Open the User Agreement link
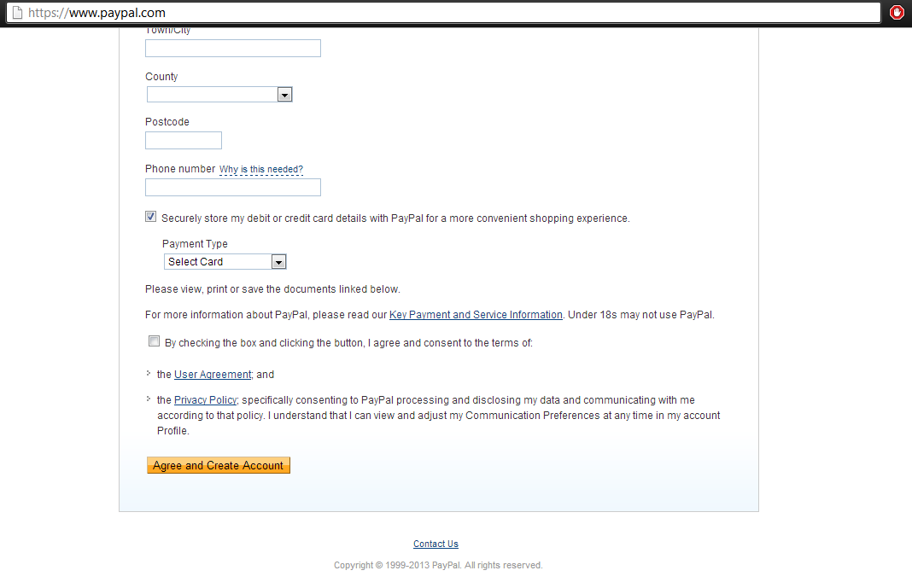Screen dimensions: 912x588 (213, 374)
